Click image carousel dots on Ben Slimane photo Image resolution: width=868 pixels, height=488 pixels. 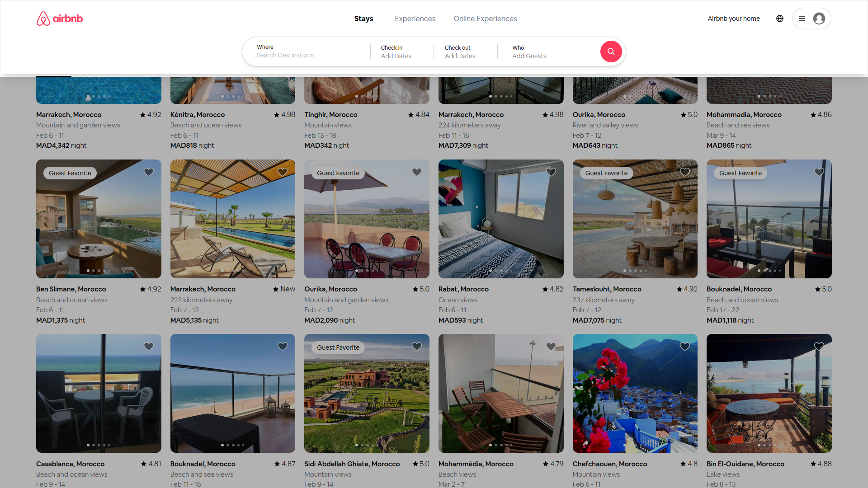(99, 271)
